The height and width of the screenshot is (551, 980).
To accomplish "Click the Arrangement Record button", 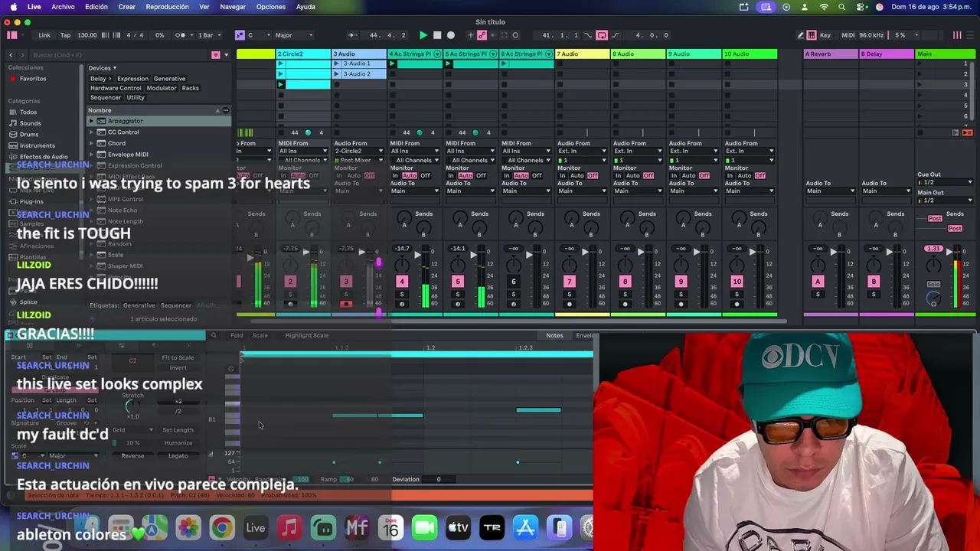I will pyautogui.click(x=451, y=35).
